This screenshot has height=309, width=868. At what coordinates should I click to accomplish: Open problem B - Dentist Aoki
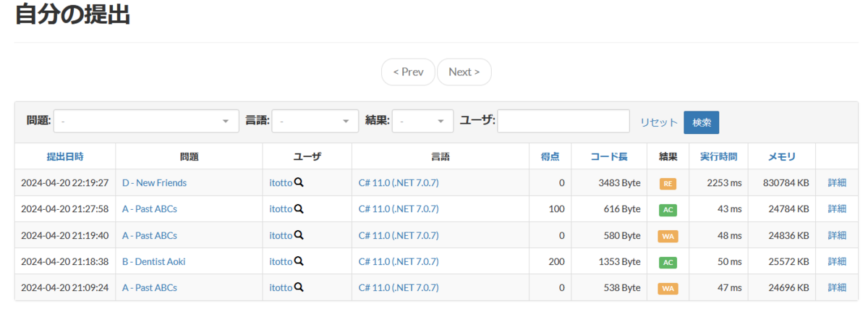pos(153,261)
